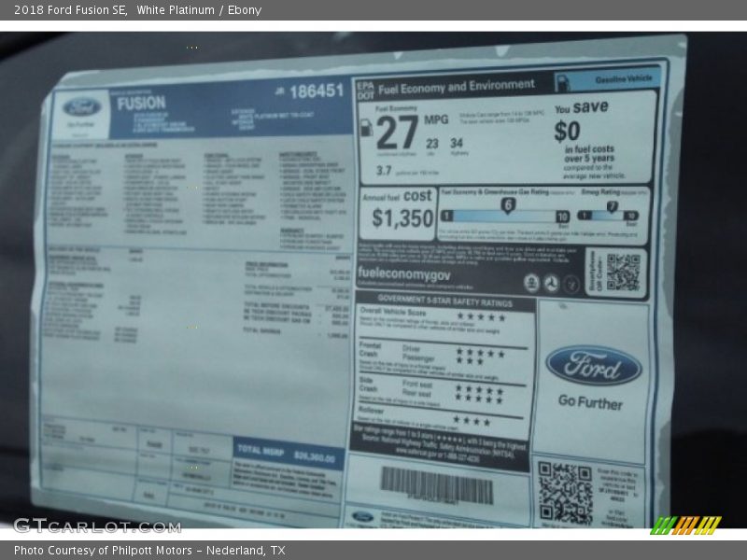
Task: Click the striped color logo in bottom corner
Action: (x=685, y=525)
